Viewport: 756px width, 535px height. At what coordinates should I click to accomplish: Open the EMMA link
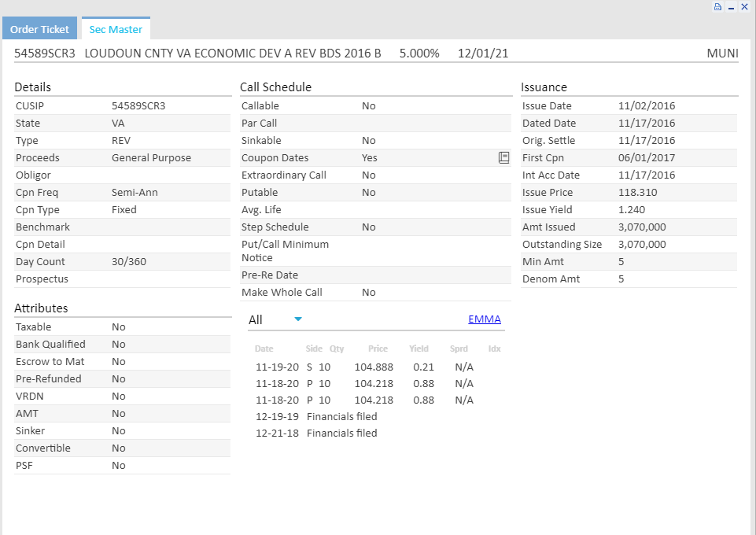pyautogui.click(x=484, y=319)
